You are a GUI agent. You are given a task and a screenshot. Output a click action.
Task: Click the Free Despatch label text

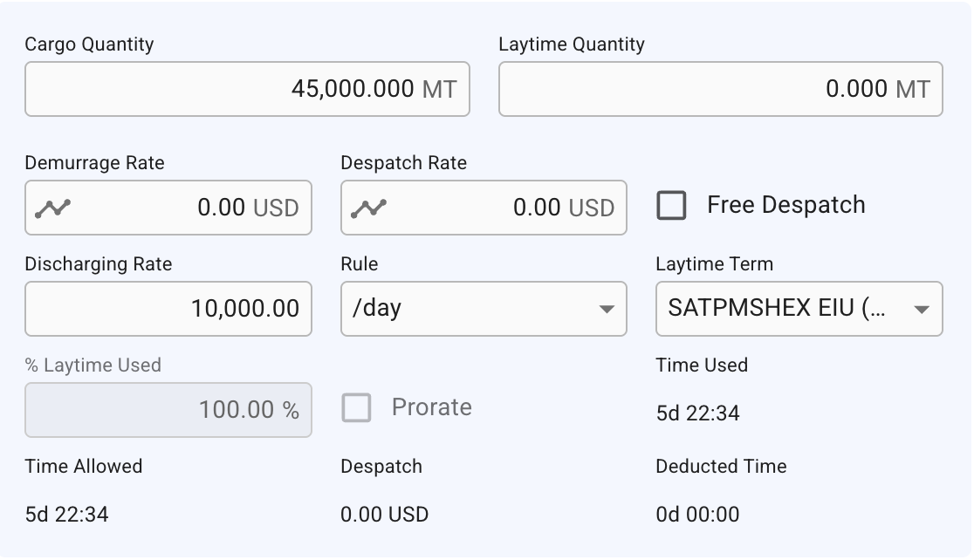tap(785, 205)
